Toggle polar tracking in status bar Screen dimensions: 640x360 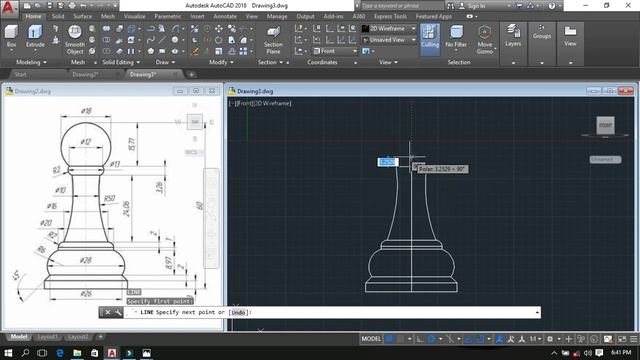coord(431,339)
